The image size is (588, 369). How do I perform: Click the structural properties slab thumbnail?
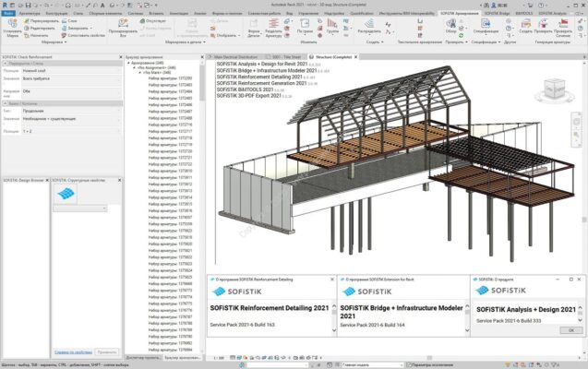(x=66, y=194)
